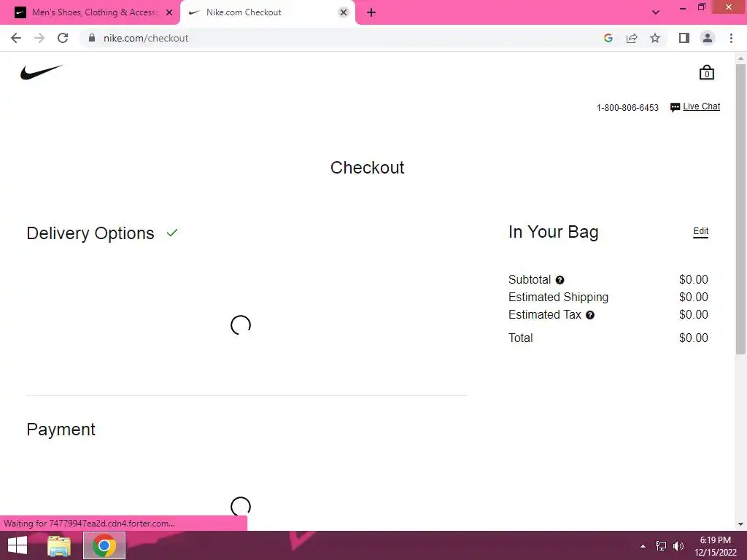Viewport: 747px width, 560px height.
Task: Show Subtotal help tooltip icon
Action: coord(560,280)
